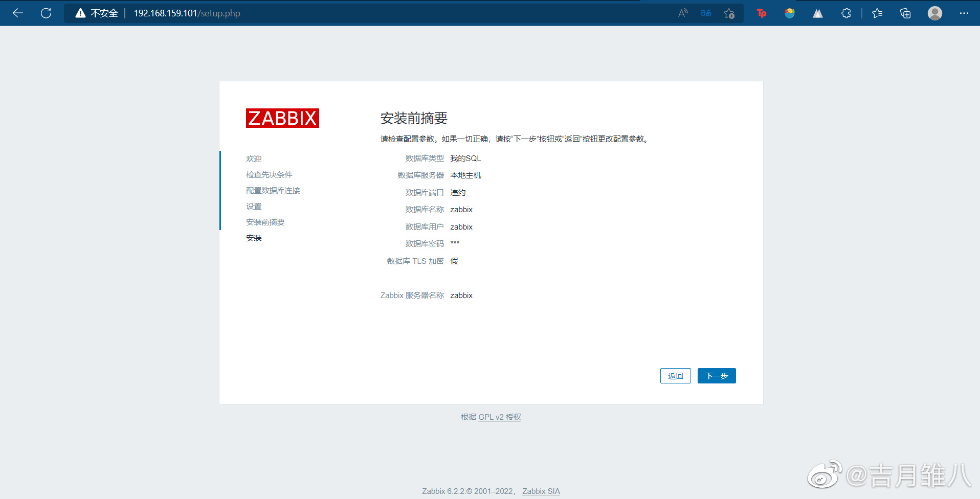Screen dimensions: 980x499
Task: Open the browser profile avatar
Action: (935, 13)
